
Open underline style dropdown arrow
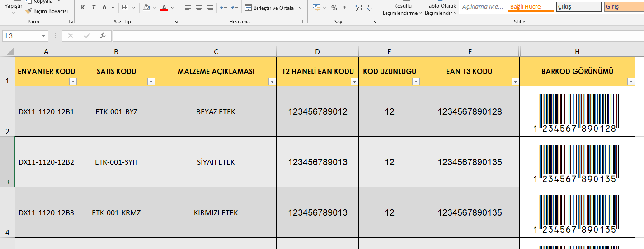pyautogui.click(x=113, y=8)
